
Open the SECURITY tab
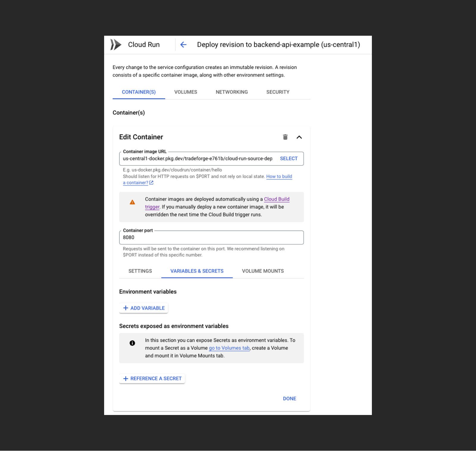click(278, 92)
